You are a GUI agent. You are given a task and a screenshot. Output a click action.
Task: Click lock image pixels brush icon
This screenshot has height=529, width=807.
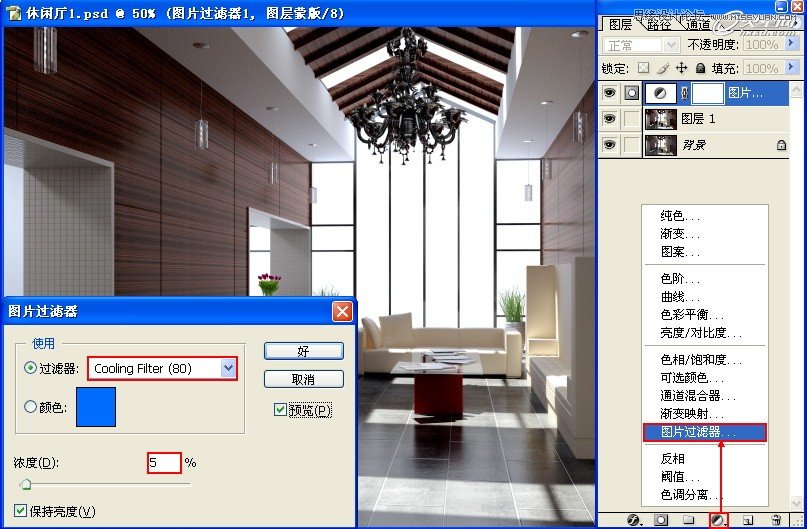[663, 68]
